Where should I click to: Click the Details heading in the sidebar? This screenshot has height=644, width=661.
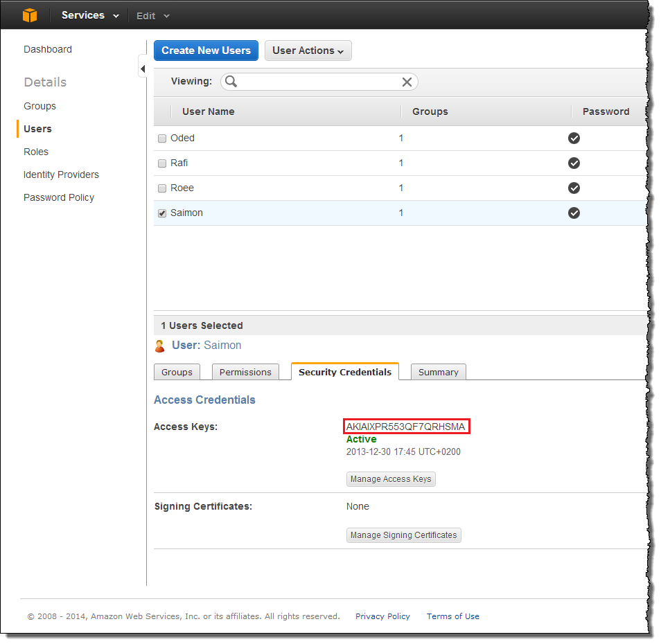tap(45, 82)
